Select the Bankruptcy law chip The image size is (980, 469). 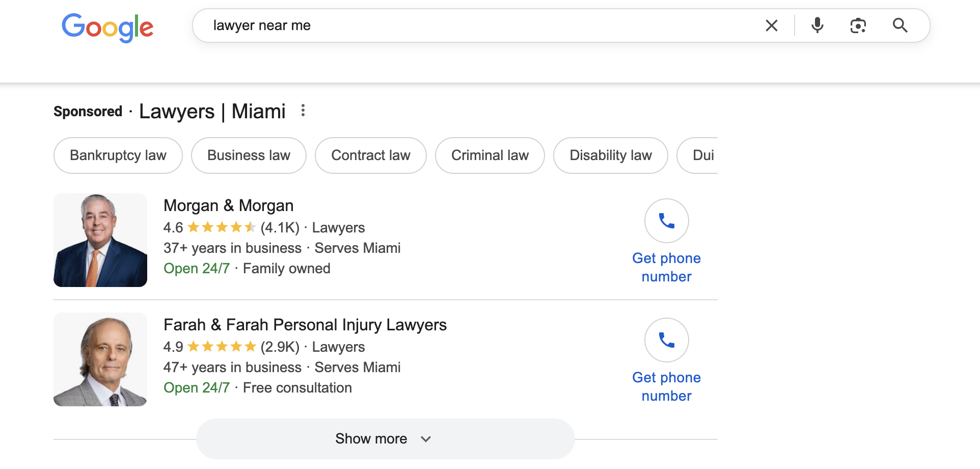point(118,155)
